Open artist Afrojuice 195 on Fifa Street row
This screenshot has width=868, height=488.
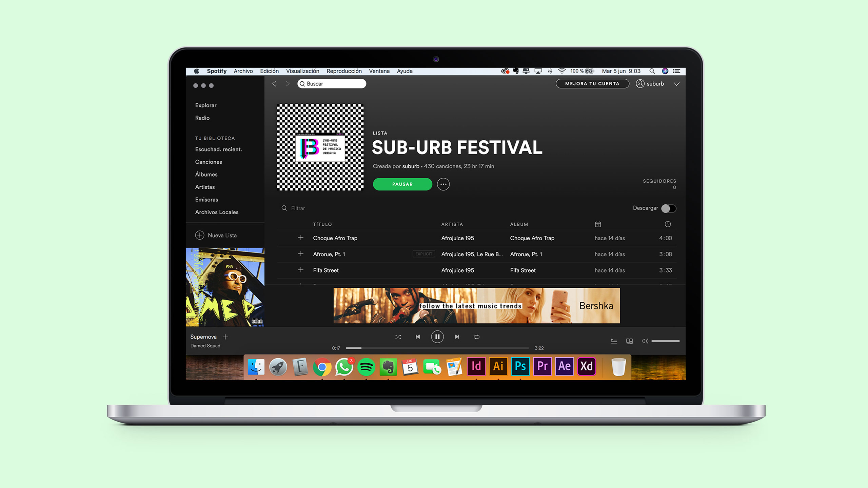[x=457, y=270]
